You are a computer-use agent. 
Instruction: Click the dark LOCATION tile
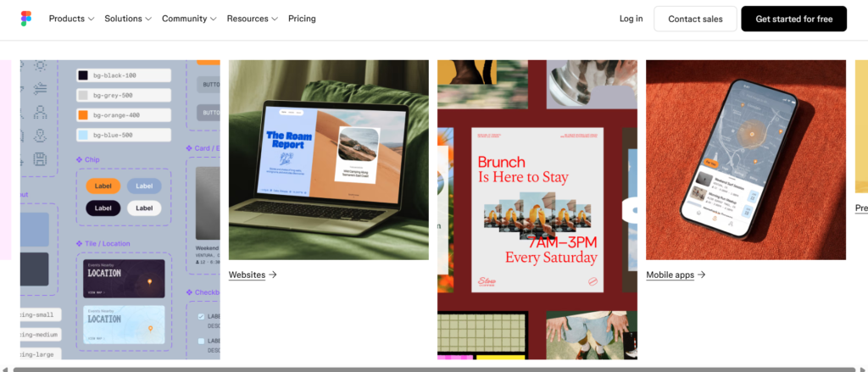(x=124, y=279)
